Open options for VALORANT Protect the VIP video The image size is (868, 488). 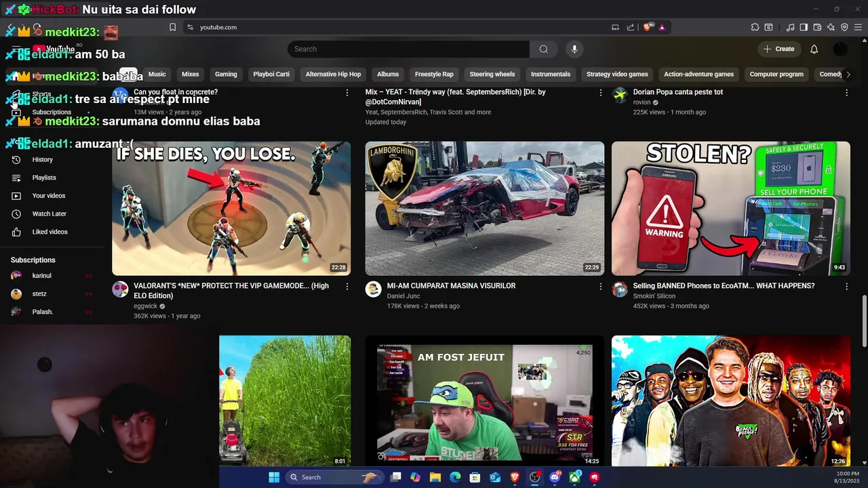click(x=347, y=287)
